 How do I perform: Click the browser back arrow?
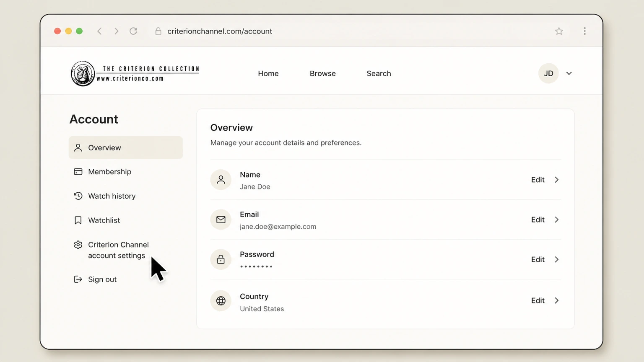[x=99, y=31]
